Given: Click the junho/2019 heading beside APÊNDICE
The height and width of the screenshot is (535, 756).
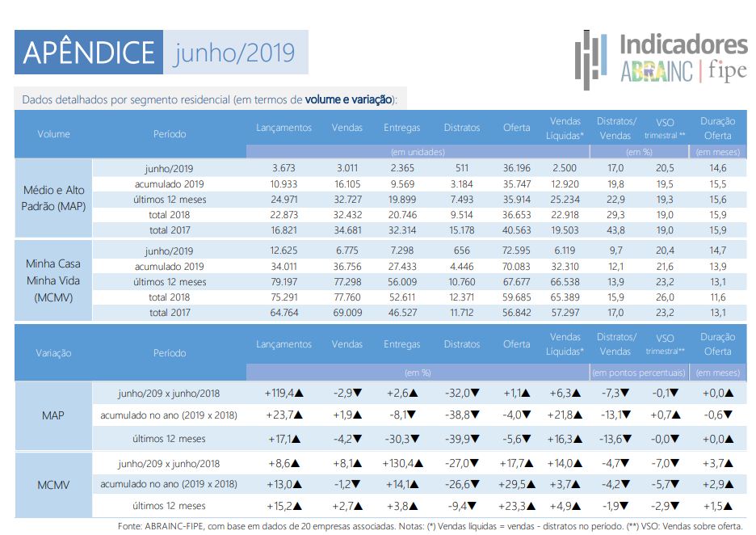Looking at the screenshot, I should [234, 53].
